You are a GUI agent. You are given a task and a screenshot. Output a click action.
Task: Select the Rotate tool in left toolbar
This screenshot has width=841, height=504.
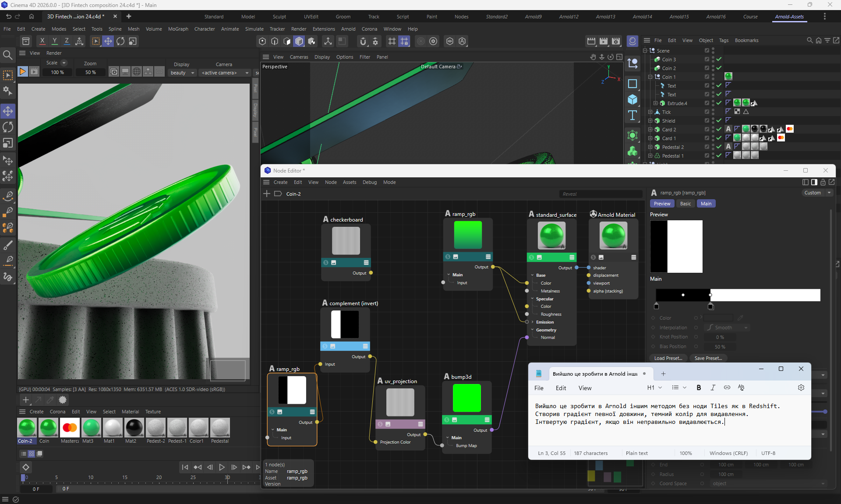click(8, 127)
